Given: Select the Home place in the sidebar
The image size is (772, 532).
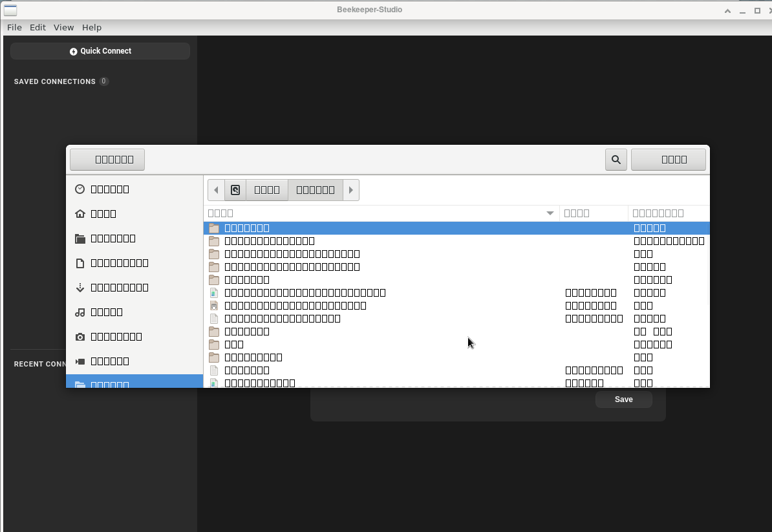Looking at the screenshot, I should (103, 213).
